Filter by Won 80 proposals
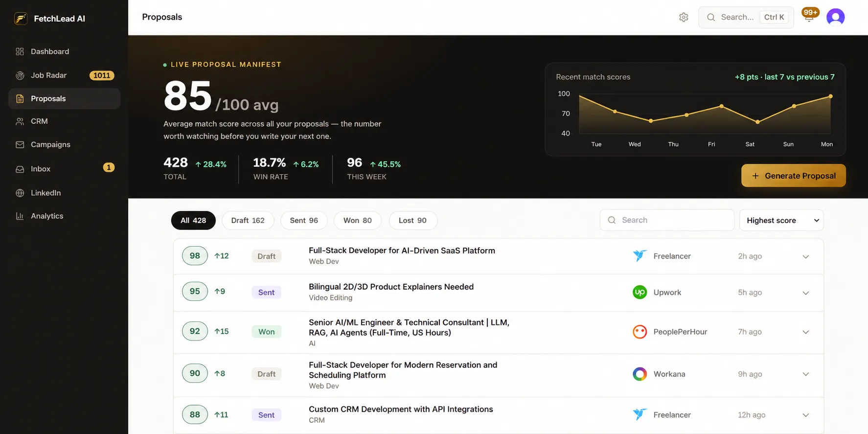868x434 pixels. 358,220
